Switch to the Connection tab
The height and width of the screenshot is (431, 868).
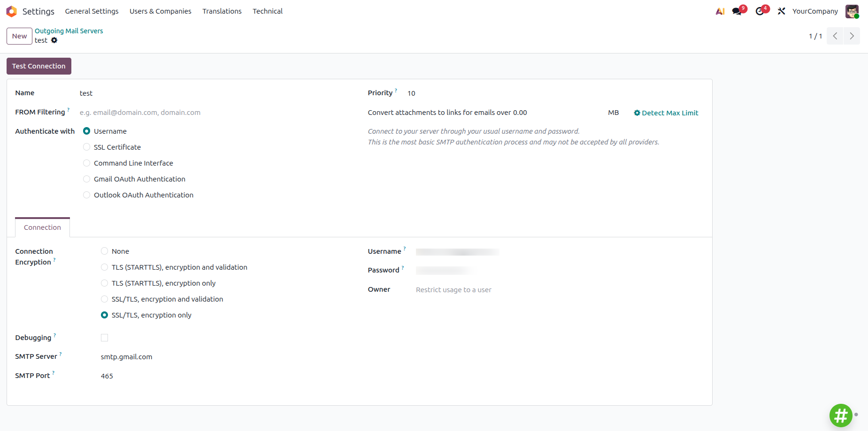pyautogui.click(x=42, y=227)
